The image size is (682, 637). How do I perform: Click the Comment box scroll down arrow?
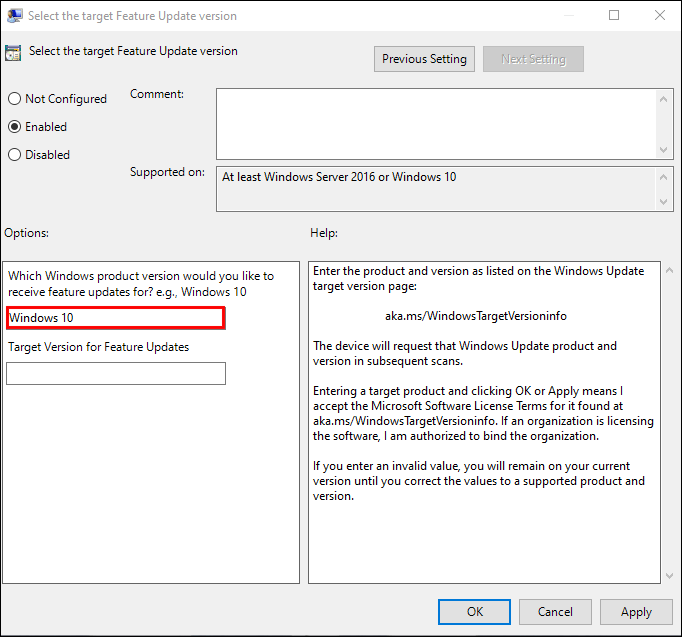pyautogui.click(x=663, y=150)
